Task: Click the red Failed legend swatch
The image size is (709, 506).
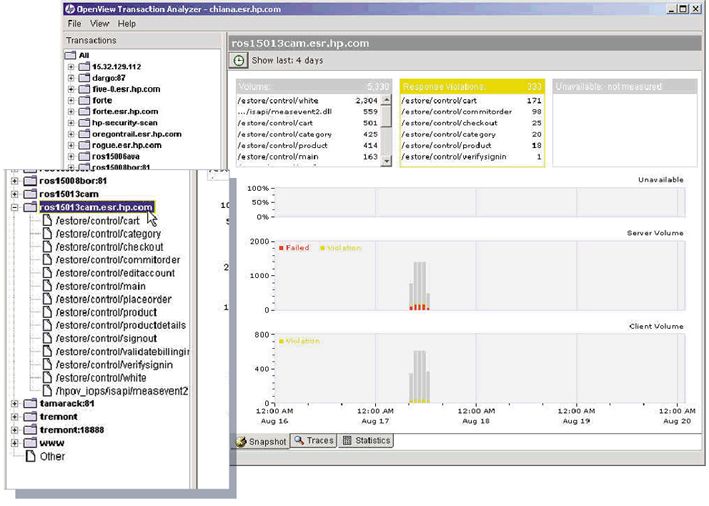Action: tap(281, 248)
